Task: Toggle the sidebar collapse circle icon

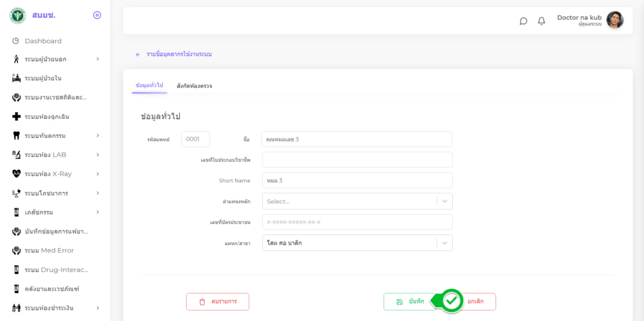Action: [97, 15]
